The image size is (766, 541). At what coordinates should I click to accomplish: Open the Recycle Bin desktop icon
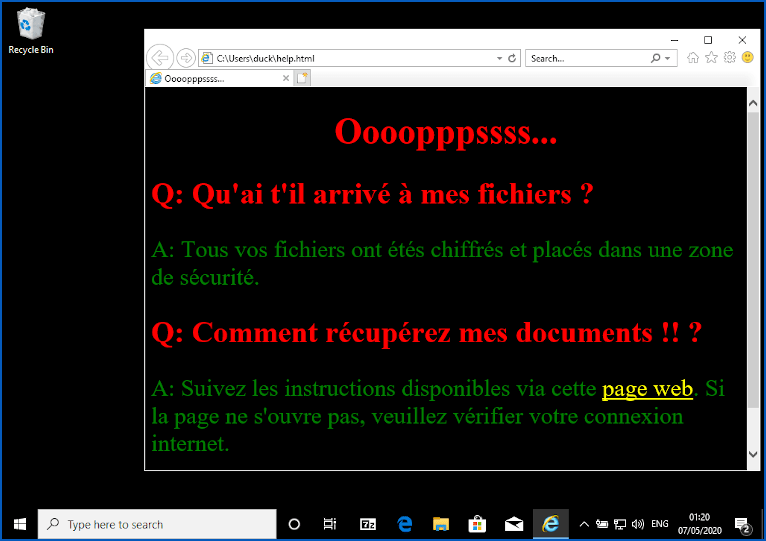click(x=31, y=30)
